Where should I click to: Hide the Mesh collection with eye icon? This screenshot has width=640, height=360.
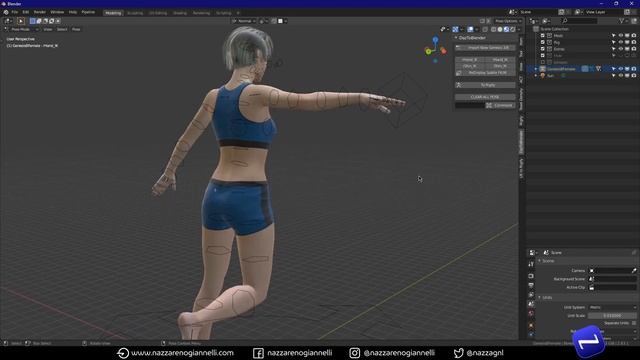click(620, 36)
